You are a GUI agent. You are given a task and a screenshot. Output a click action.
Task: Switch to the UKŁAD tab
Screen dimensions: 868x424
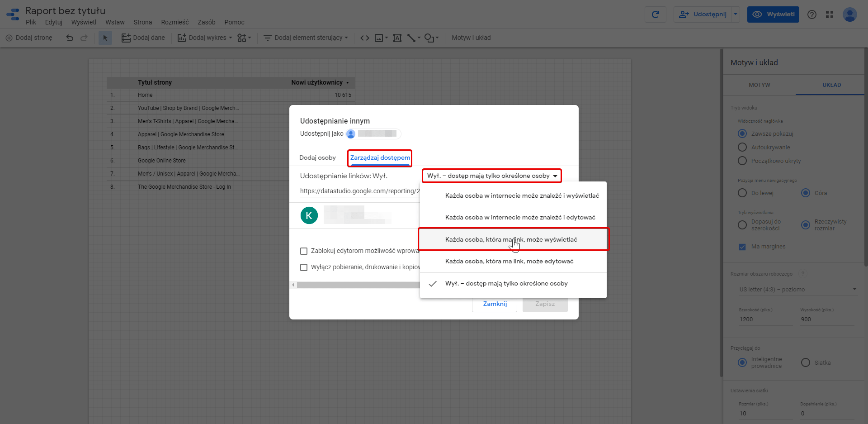832,85
